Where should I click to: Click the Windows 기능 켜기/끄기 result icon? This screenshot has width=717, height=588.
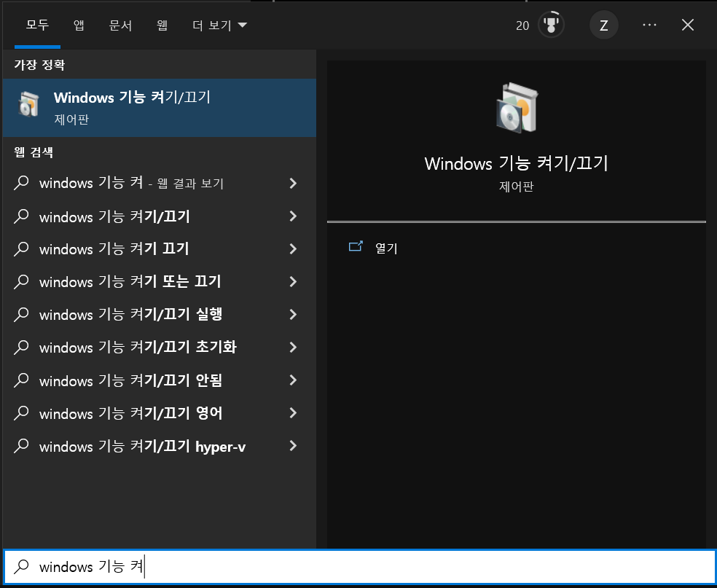click(29, 103)
